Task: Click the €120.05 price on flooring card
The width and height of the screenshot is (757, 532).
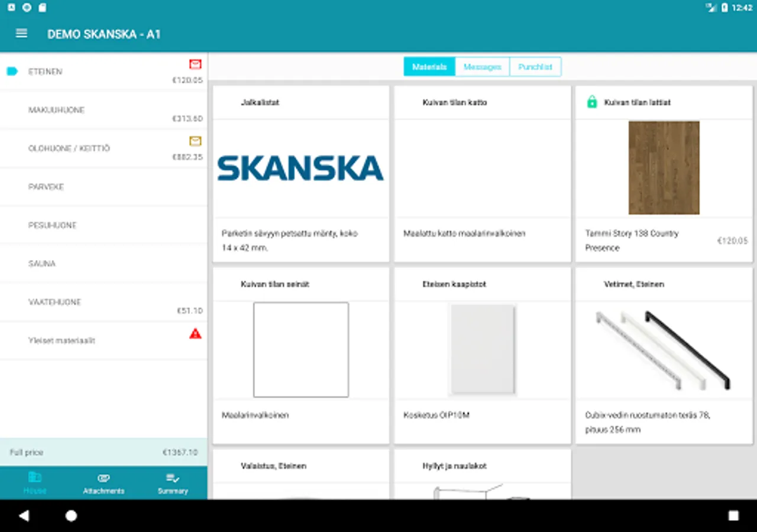Action: [x=732, y=241]
